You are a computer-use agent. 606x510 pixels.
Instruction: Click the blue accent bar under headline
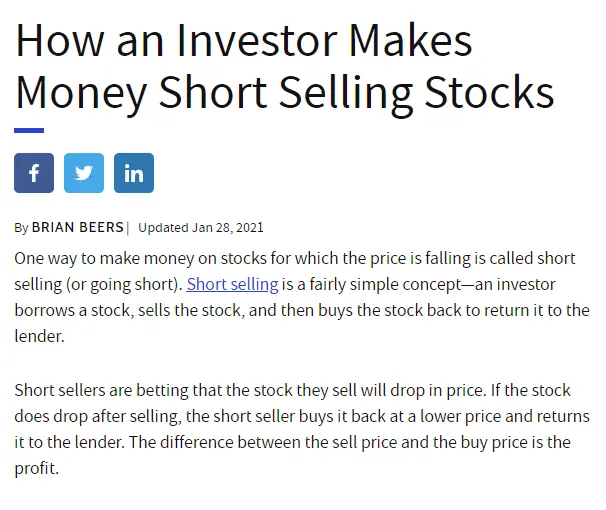pos(29,130)
